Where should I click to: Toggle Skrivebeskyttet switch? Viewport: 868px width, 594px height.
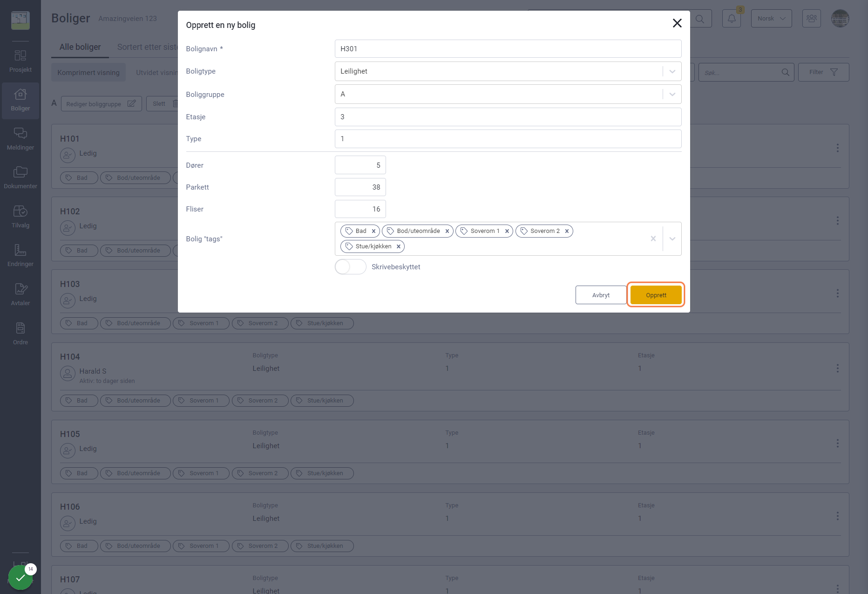coord(351,267)
